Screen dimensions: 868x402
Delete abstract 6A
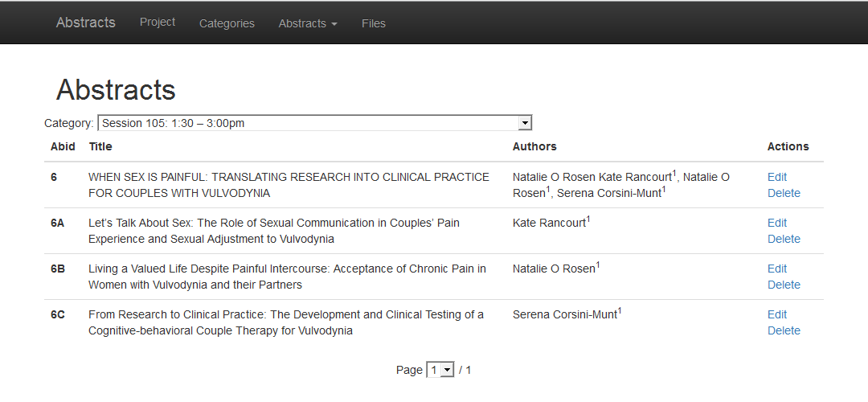point(784,239)
